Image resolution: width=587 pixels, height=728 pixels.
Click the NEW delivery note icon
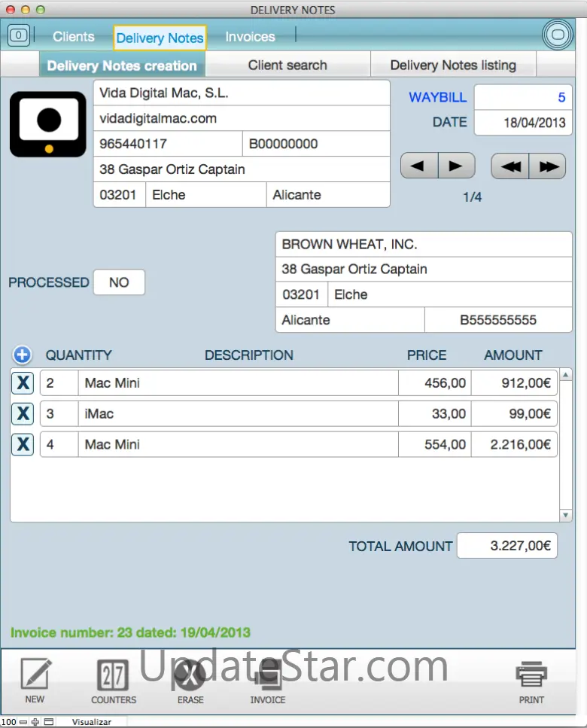(x=35, y=674)
